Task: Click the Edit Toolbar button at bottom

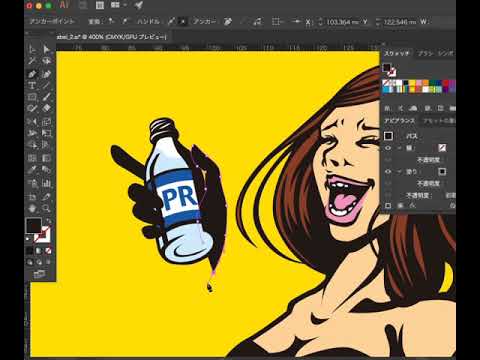Action: tap(39, 274)
